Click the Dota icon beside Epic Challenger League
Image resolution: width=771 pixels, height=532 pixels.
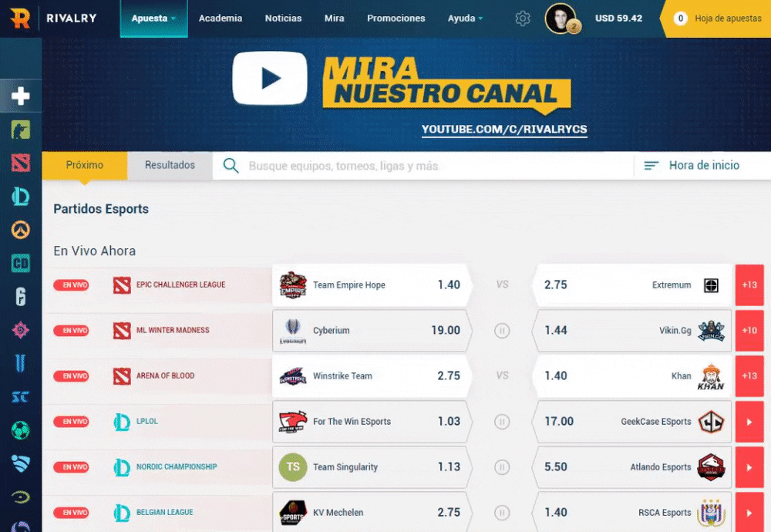click(x=122, y=285)
